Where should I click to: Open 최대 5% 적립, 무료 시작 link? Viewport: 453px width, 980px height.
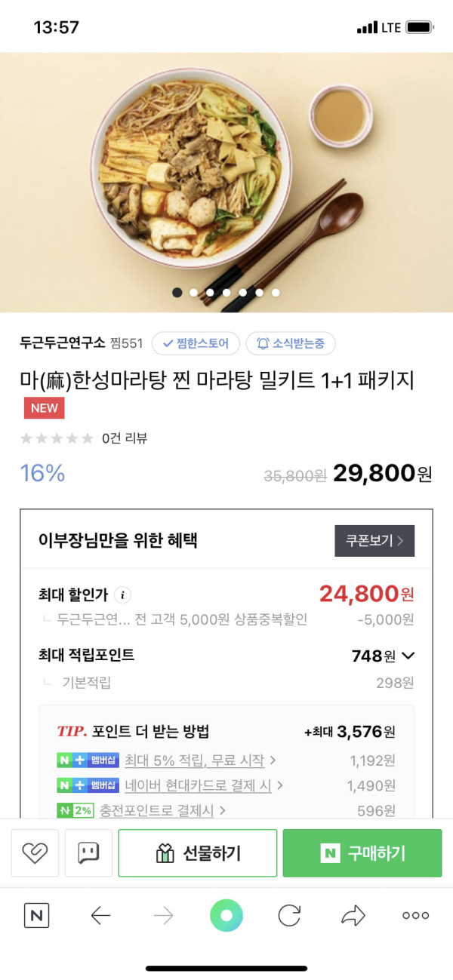pyautogui.click(x=200, y=760)
